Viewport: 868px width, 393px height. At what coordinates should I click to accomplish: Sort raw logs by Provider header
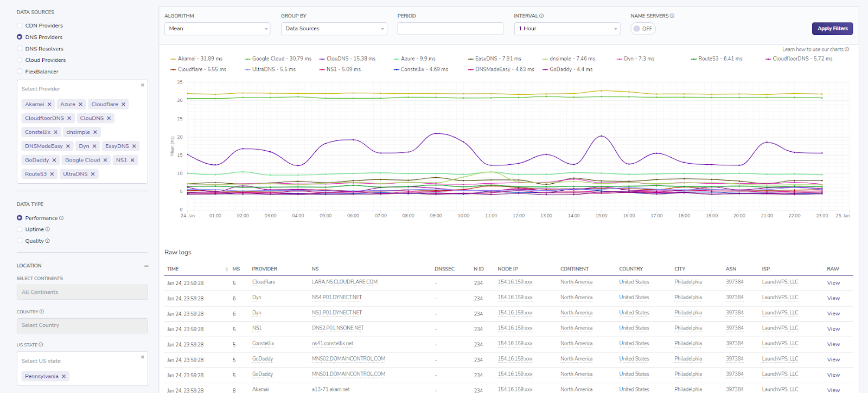point(264,269)
